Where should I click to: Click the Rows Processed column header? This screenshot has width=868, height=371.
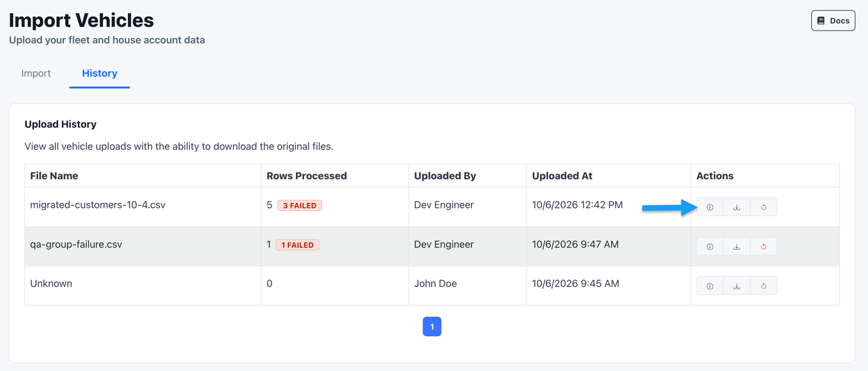[x=307, y=176]
